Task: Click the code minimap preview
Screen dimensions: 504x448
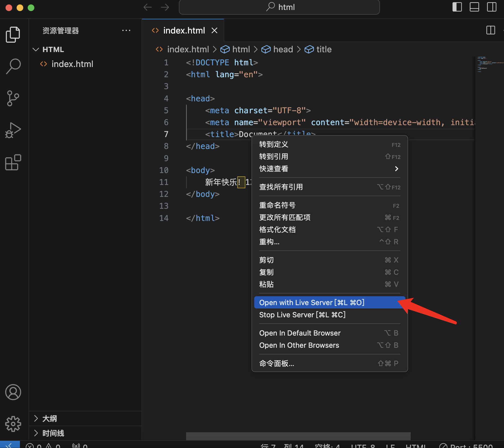Action: (490, 65)
